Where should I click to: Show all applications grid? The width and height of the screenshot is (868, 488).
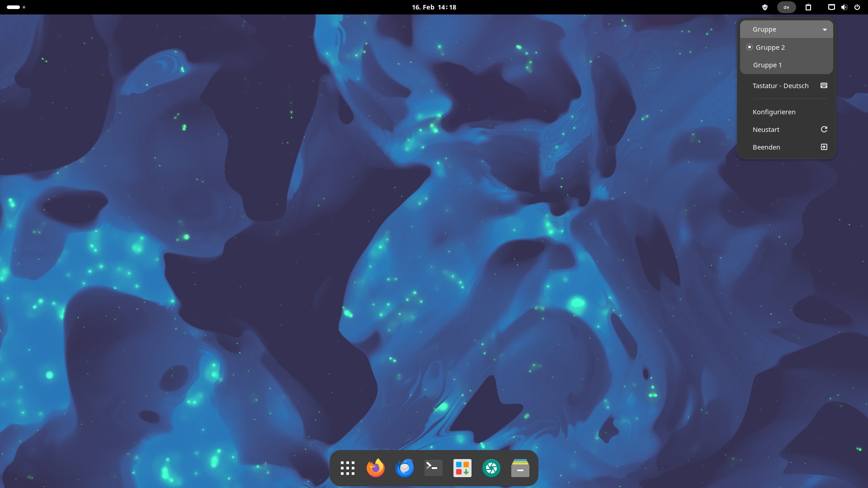[x=347, y=468]
